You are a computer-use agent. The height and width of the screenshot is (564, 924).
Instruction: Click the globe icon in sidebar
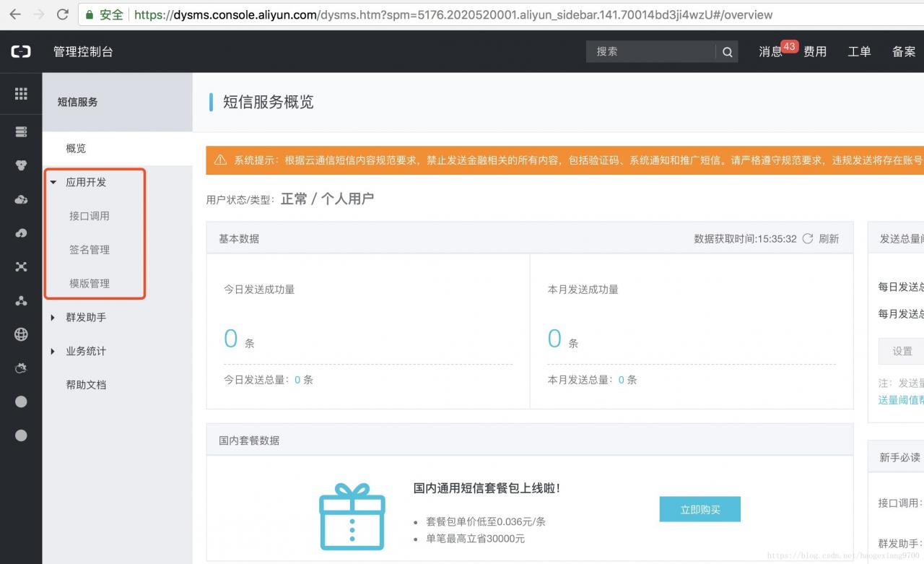click(x=21, y=334)
